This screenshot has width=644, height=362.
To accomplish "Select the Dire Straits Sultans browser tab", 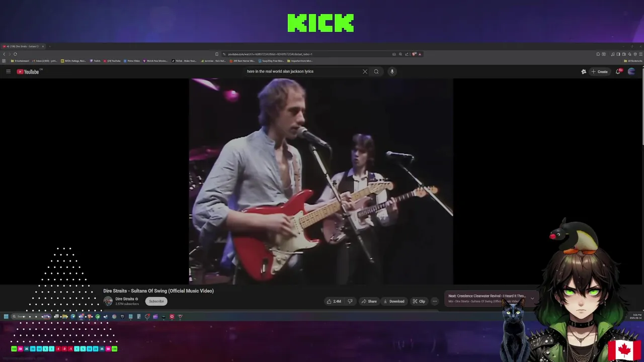I will pyautogui.click(x=23, y=46).
